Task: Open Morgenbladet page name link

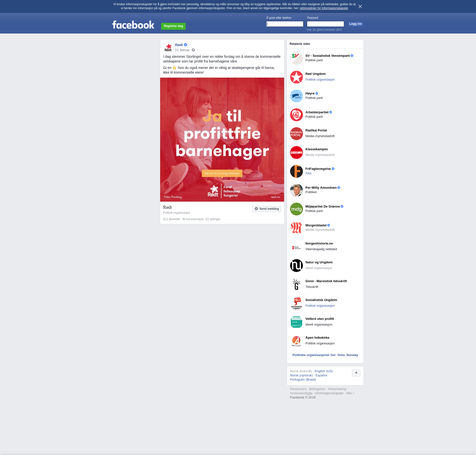Action: pyautogui.click(x=316, y=225)
